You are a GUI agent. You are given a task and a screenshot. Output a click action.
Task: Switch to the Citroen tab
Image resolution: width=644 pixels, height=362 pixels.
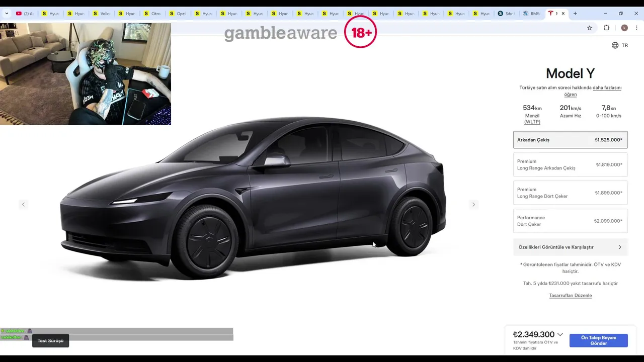pyautogui.click(x=153, y=14)
